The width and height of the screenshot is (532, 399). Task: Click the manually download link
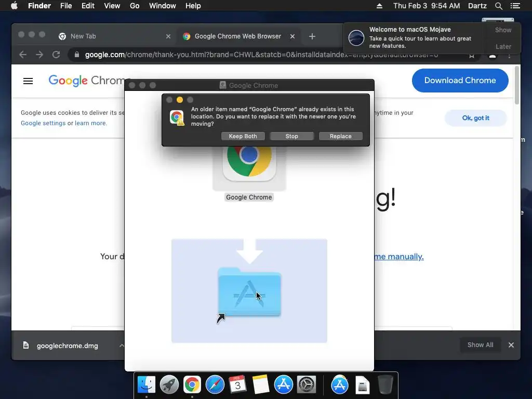click(x=399, y=257)
